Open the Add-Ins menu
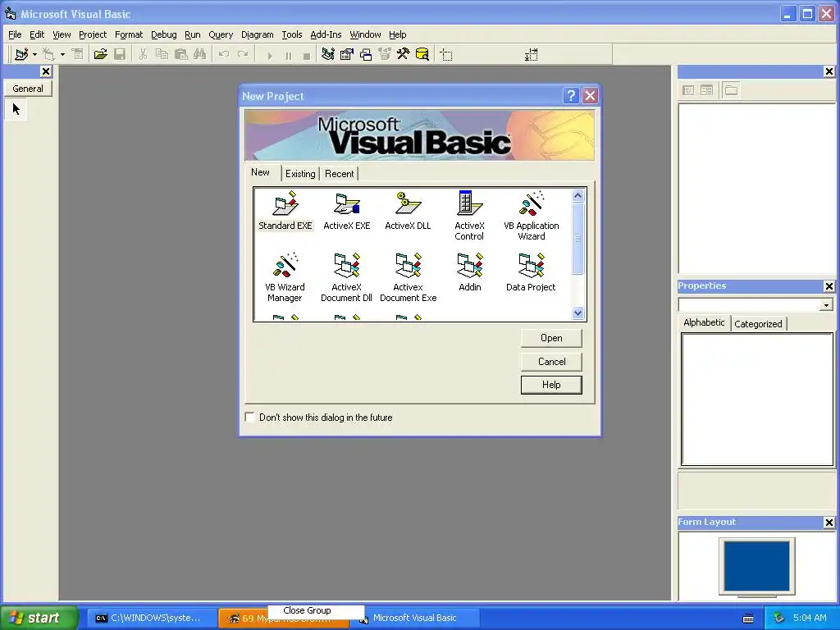Screen dimensions: 840x630 pos(326,34)
